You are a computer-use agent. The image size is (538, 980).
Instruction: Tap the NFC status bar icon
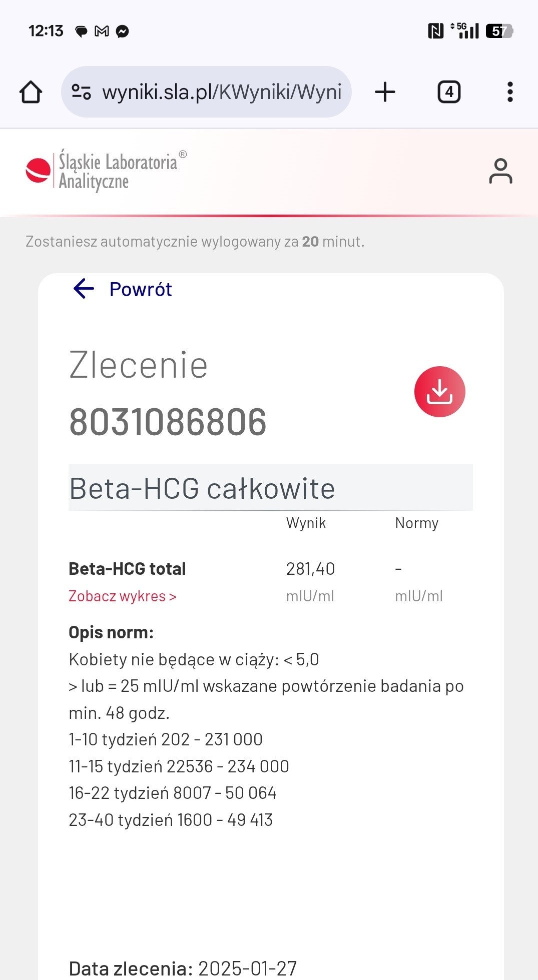[x=435, y=31]
